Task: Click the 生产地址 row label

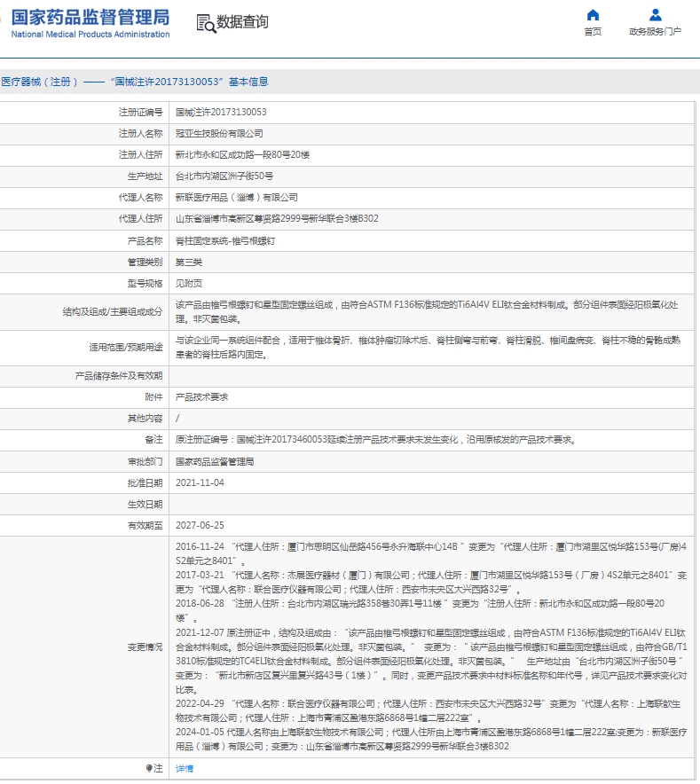Action: click(146, 176)
